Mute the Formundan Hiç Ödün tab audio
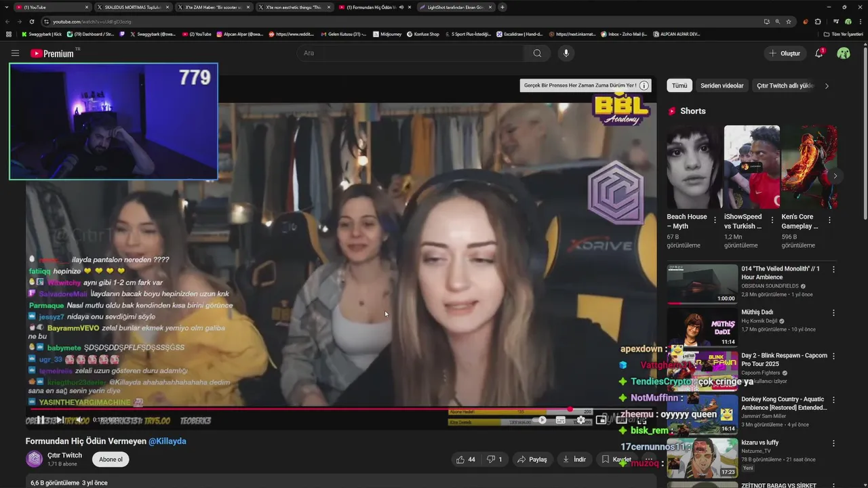The width and height of the screenshot is (868, 488). tap(401, 7)
